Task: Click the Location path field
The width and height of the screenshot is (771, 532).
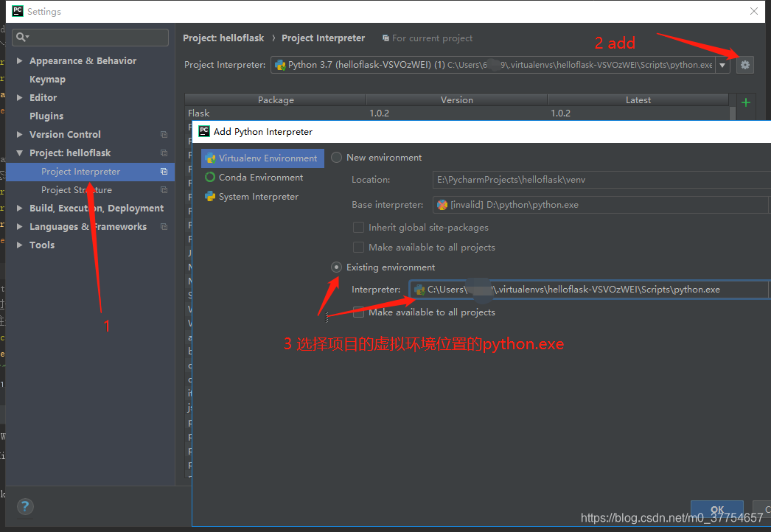Action: [602, 180]
